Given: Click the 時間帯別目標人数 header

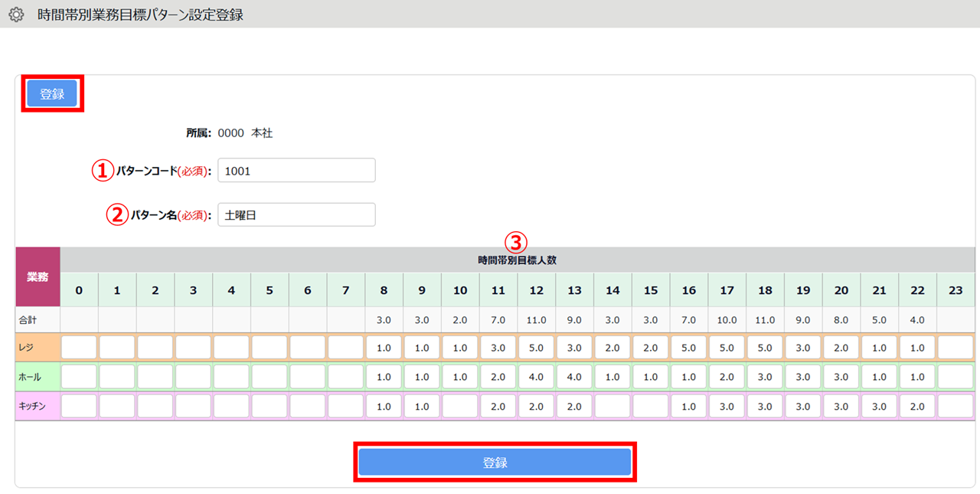Looking at the screenshot, I should (x=517, y=260).
